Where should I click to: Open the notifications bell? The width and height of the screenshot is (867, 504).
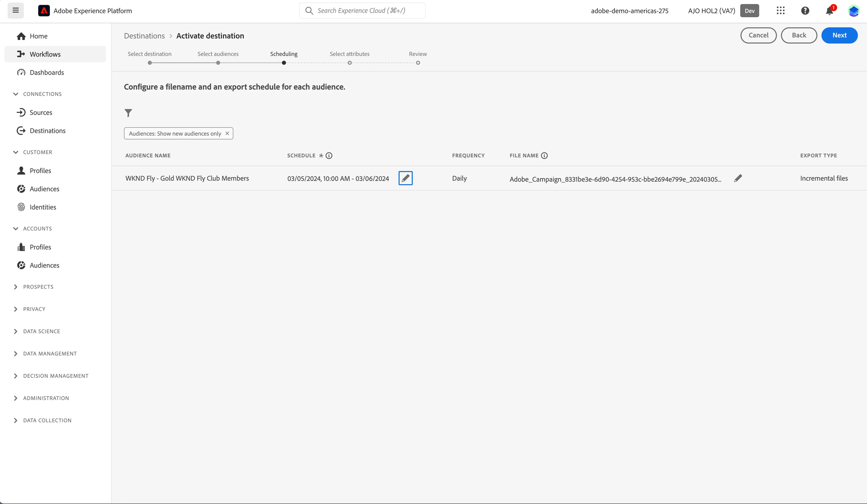pos(830,11)
